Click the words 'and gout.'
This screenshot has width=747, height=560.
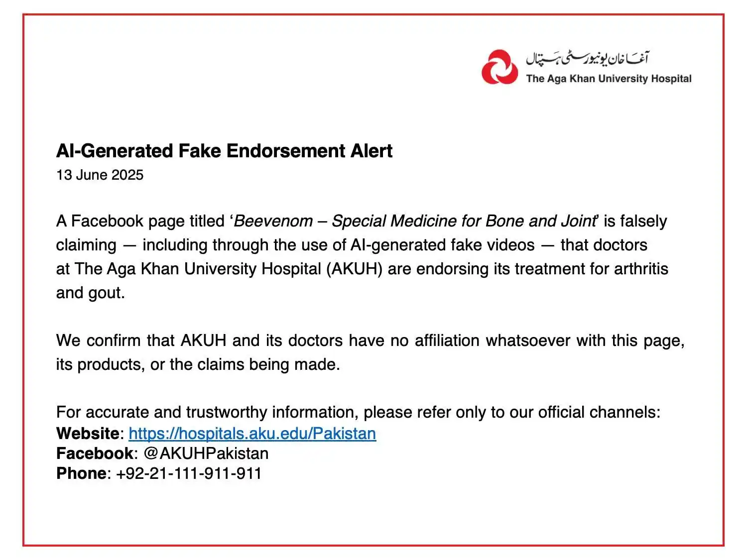click(x=90, y=293)
